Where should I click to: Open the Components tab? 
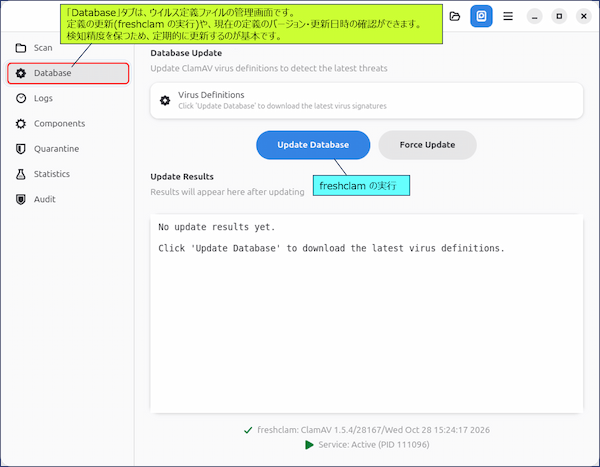(x=68, y=124)
